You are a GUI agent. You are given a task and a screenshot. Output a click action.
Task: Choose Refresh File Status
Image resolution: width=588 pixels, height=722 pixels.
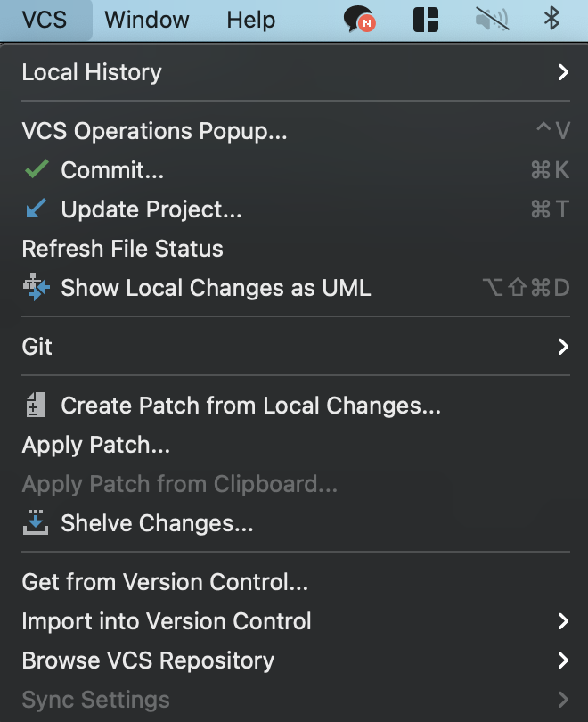click(122, 249)
